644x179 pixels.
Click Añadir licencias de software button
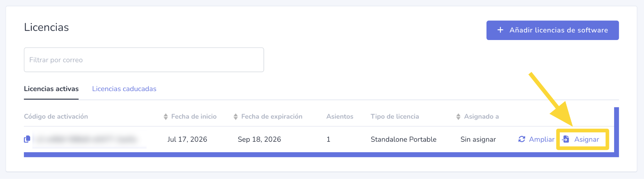click(x=552, y=30)
